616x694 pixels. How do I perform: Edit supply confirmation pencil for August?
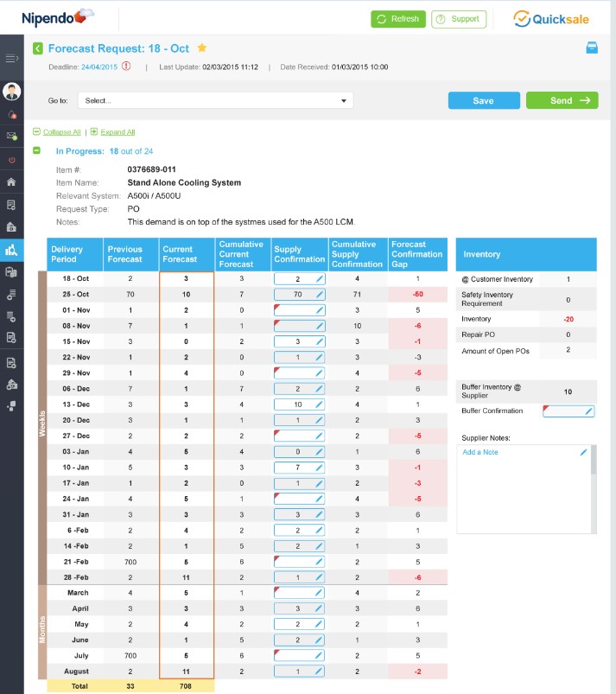tap(319, 672)
